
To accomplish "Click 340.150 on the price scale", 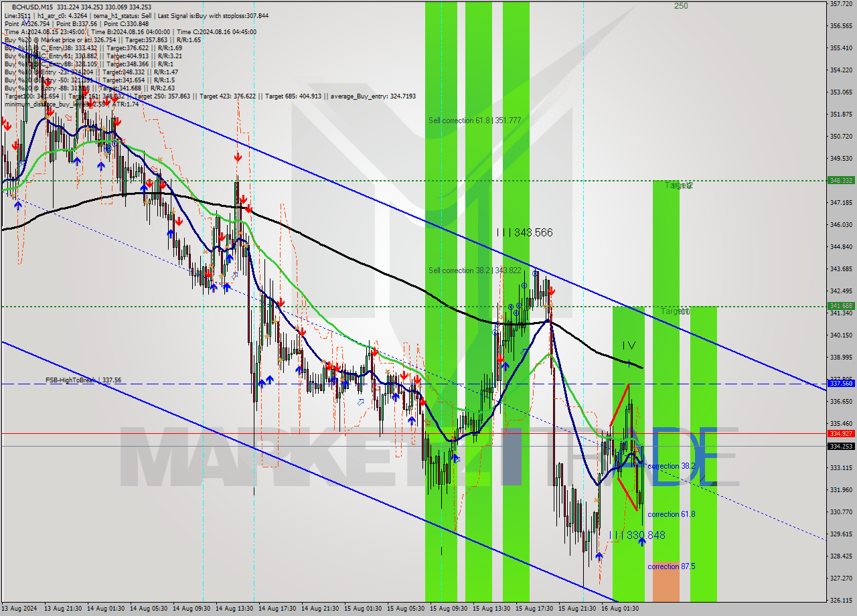I will 841,335.
